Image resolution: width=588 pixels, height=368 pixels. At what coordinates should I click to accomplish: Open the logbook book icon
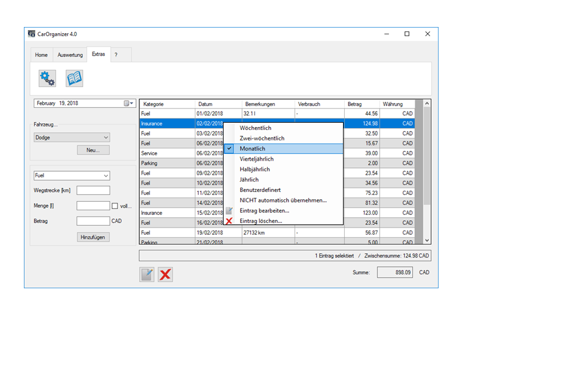74,78
